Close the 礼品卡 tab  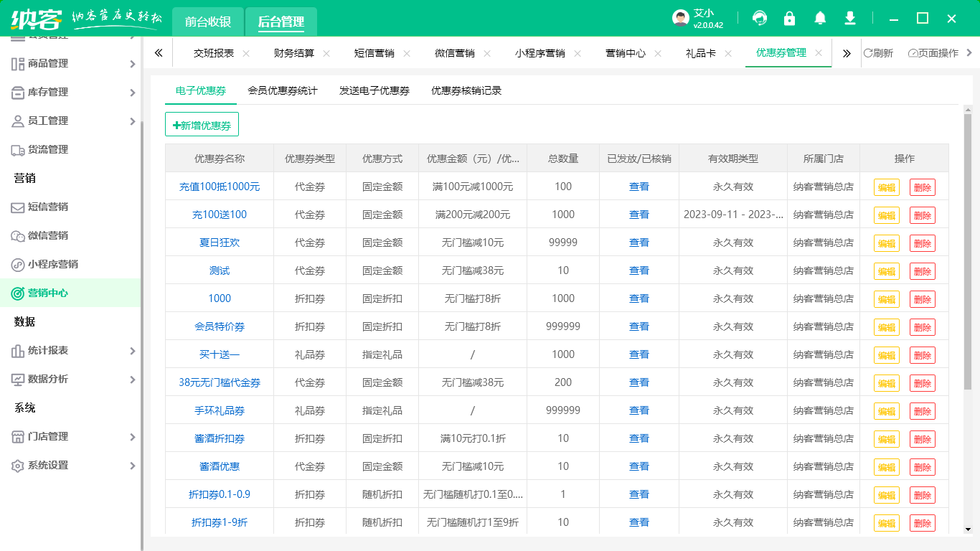tap(728, 53)
